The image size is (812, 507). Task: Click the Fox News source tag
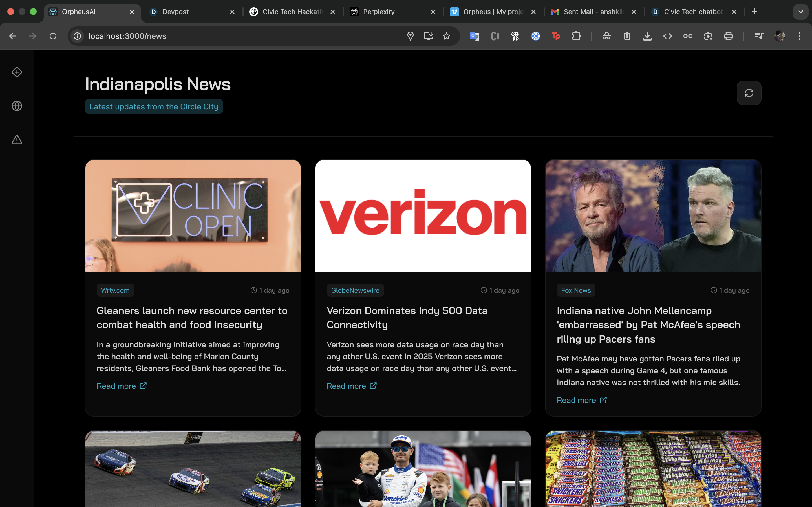[x=576, y=290]
